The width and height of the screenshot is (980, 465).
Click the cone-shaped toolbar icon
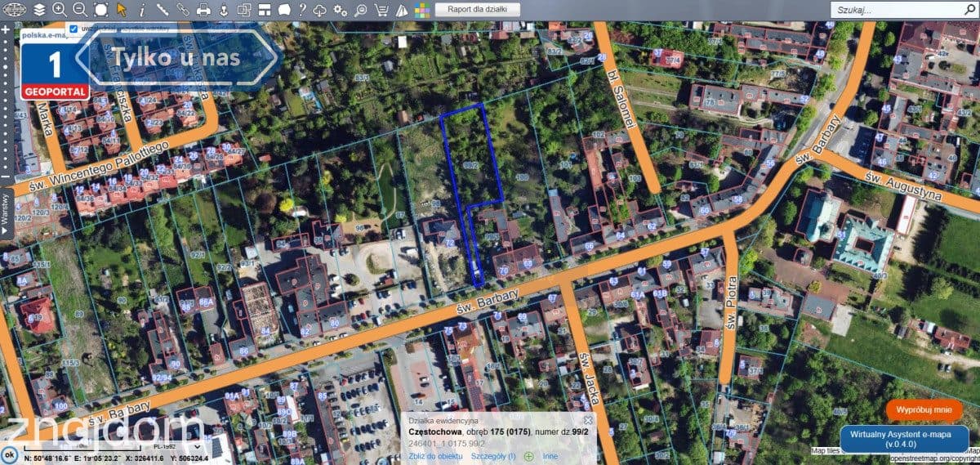[402, 10]
